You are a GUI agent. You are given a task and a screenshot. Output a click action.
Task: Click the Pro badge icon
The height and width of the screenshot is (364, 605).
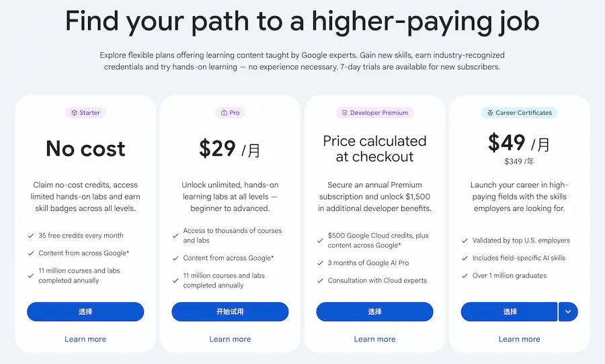[224, 113]
